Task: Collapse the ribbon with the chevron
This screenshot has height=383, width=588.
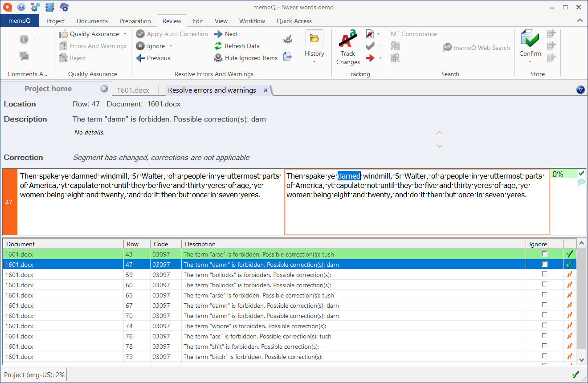Action: [580, 20]
